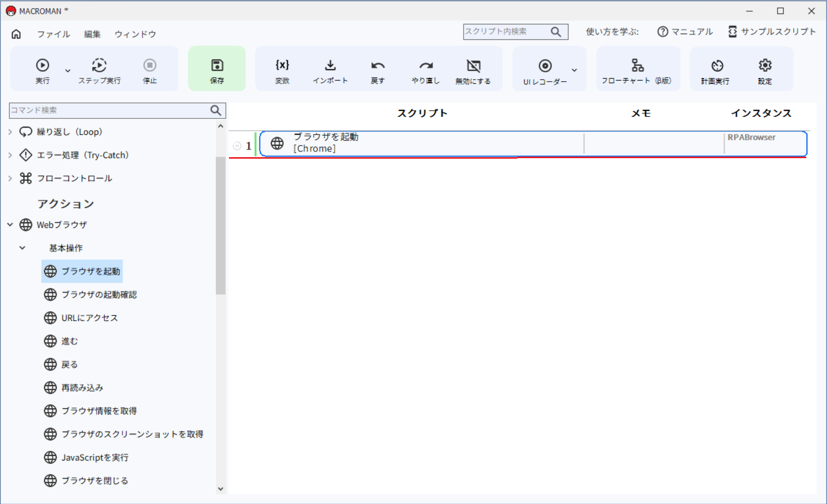Screen dimensions: 827x504
Task: Open サンプルスクリプト link
Action: pos(772,32)
